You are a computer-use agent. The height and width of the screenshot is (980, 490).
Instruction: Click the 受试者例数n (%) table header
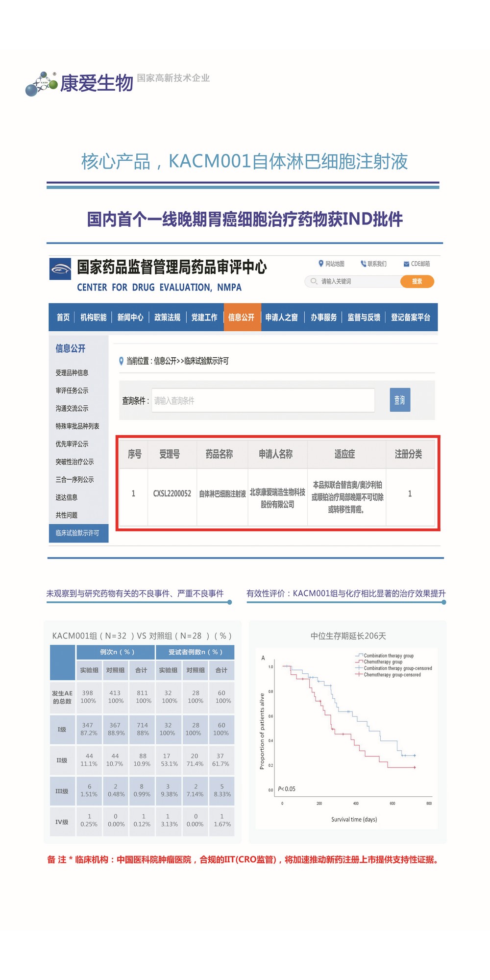click(x=195, y=652)
